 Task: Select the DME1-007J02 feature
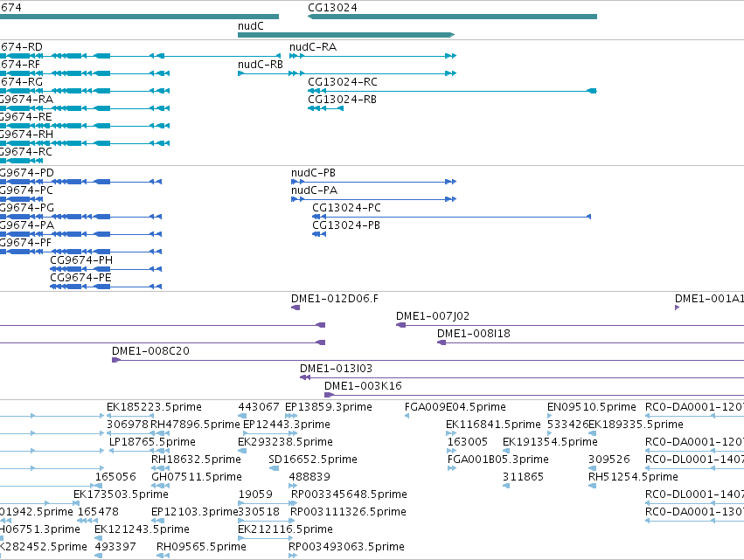pos(570,325)
